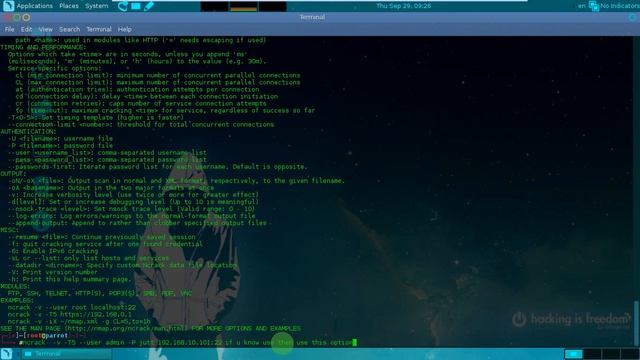
Task: Click line 'ncrack -v -T5 https://192.168.0.1'
Action: pos(70,314)
